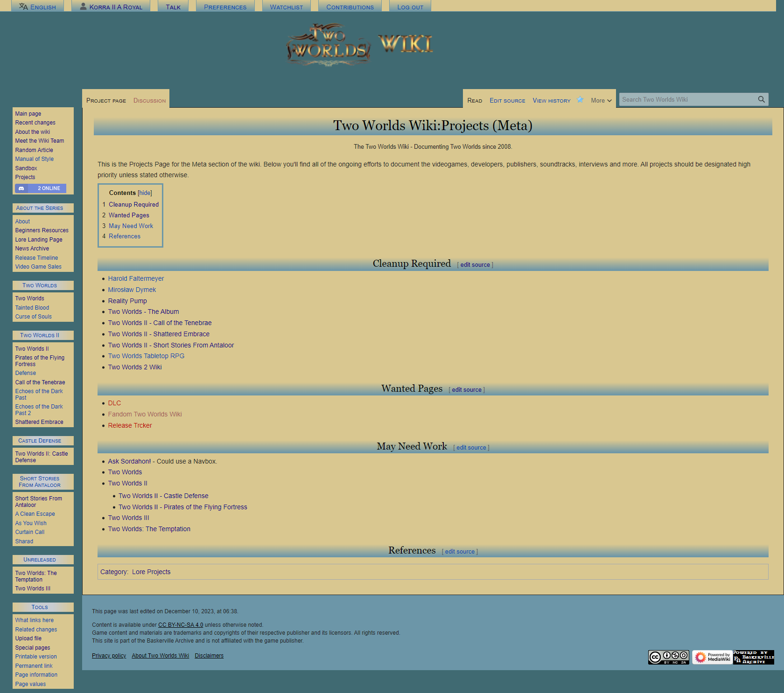Click the Two Worlds Wiki logo
The width and height of the screenshot is (784, 693).
pos(360,45)
